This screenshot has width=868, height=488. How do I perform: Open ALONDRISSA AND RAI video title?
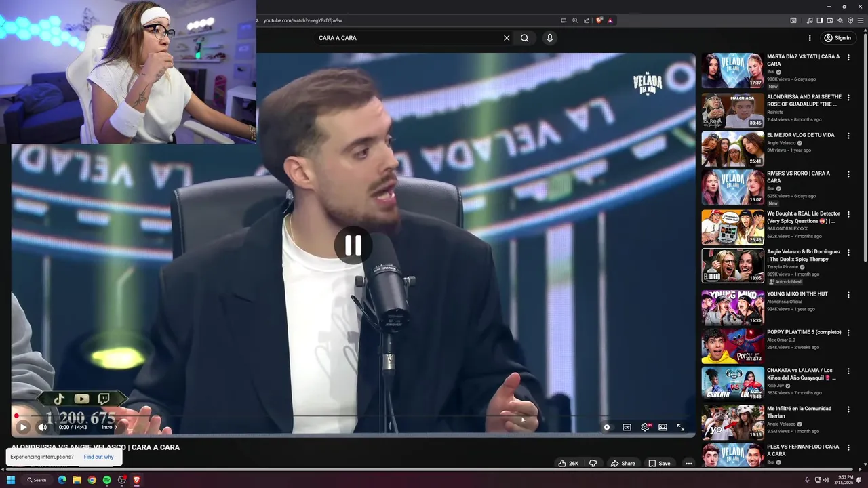(x=804, y=100)
